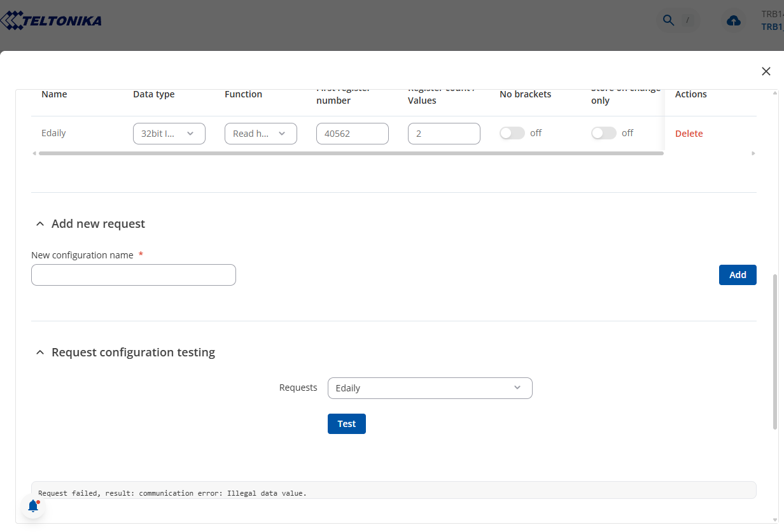Toggle the No brackets switch

[x=512, y=133]
